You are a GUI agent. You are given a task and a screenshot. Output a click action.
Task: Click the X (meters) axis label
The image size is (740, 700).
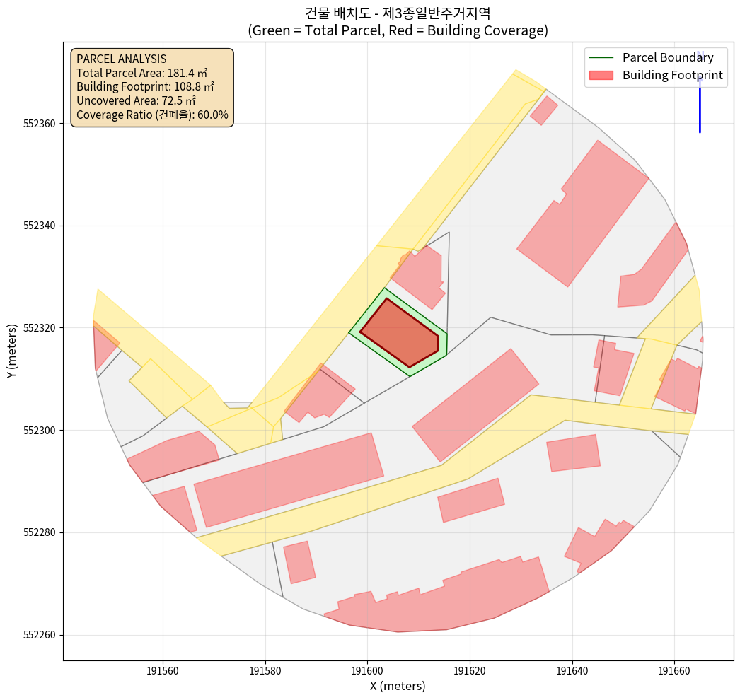(398, 685)
